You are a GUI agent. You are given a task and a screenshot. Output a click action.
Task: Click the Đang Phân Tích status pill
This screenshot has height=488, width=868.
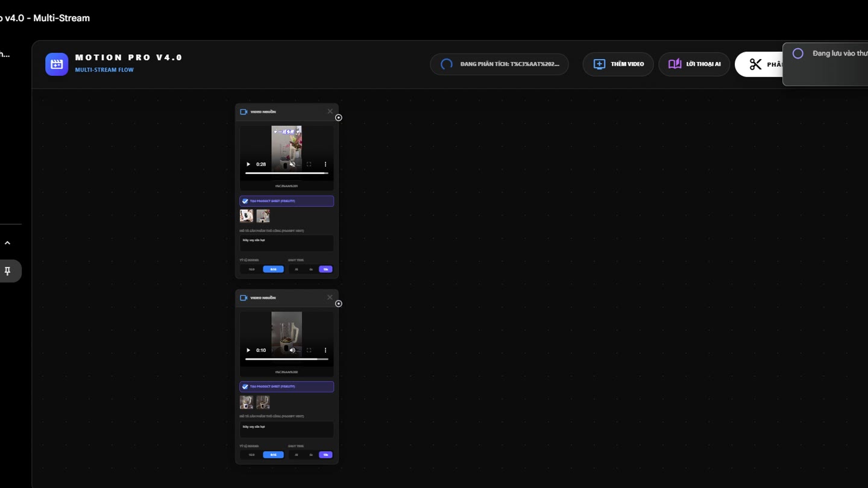pyautogui.click(x=499, y=64)
